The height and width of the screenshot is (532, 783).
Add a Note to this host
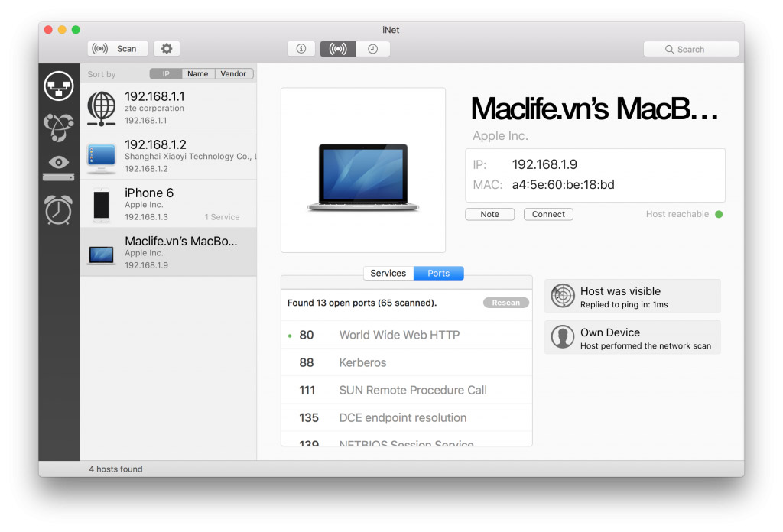click(490, 214)
